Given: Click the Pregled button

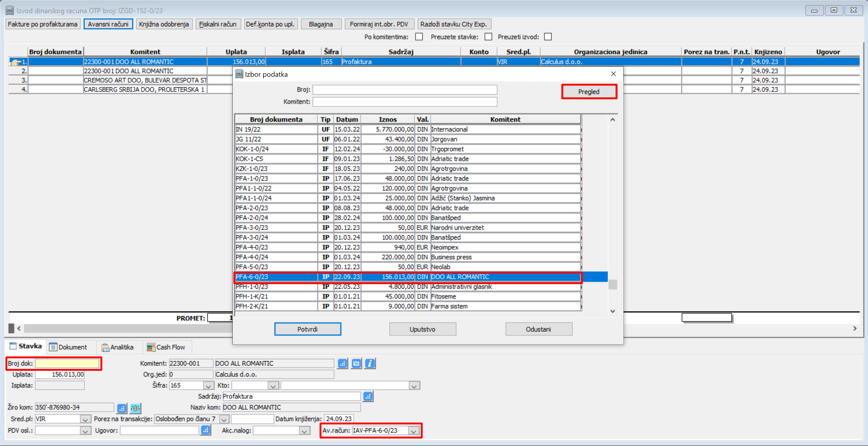Looking at the screenshot, I should 589,92.
